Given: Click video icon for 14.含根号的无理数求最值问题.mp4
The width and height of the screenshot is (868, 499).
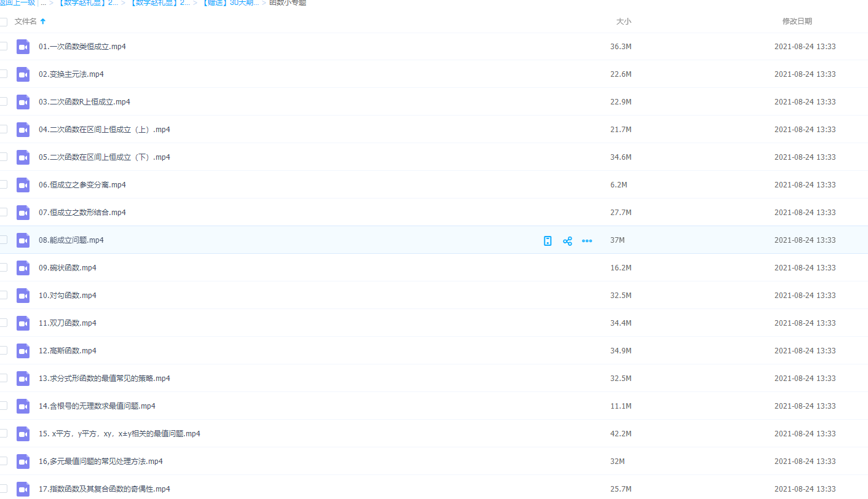Looking at the screenshot, I should 23,406.
